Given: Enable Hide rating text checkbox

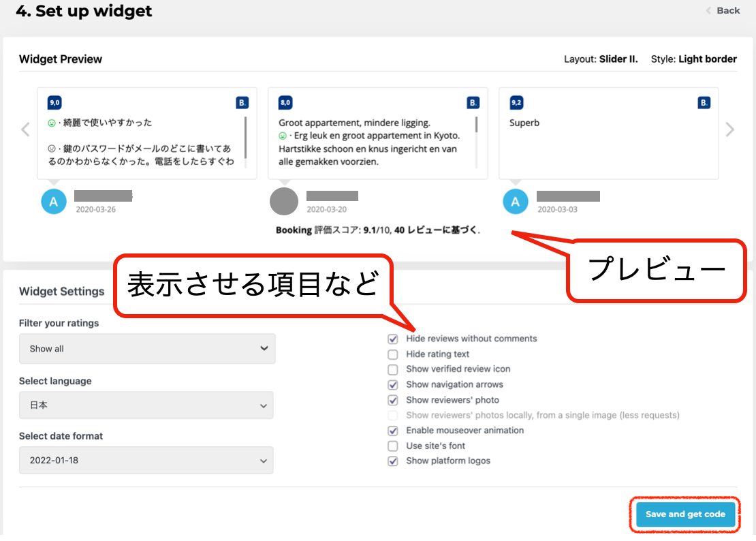Looking at the screenshot, I should 393,354.
